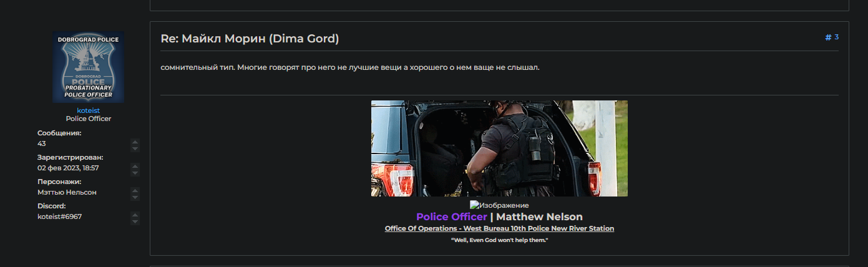Click the koteist police badge avatar

coord(88,67)
